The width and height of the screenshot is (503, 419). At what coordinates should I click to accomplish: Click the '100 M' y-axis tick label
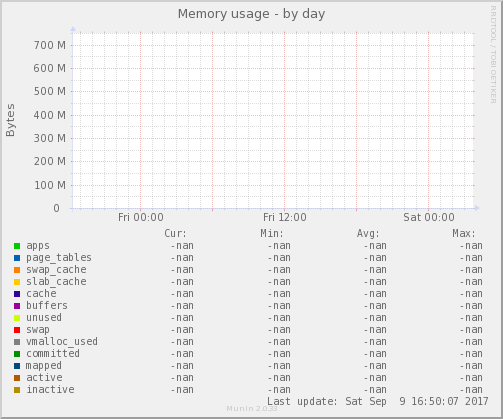pos(50,185)
